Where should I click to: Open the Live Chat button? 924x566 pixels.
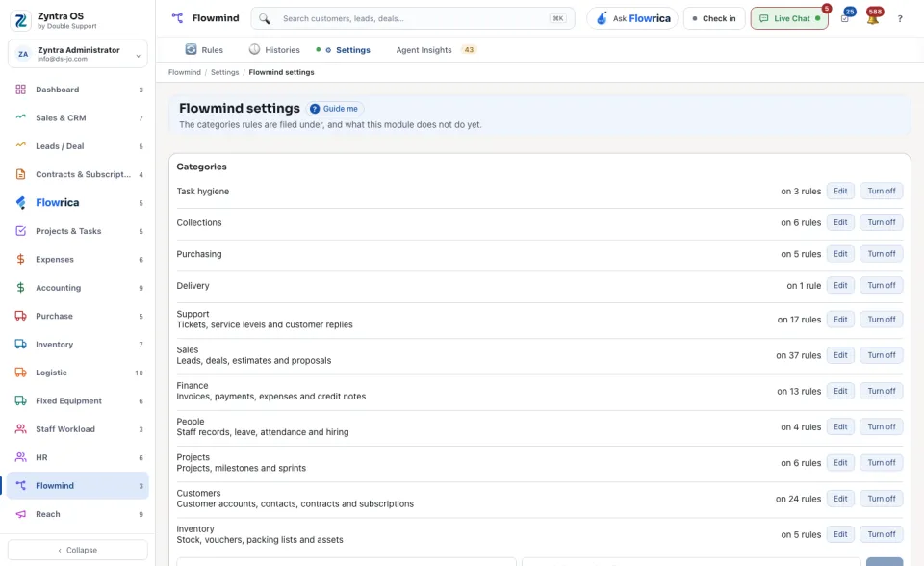point(789,18)
